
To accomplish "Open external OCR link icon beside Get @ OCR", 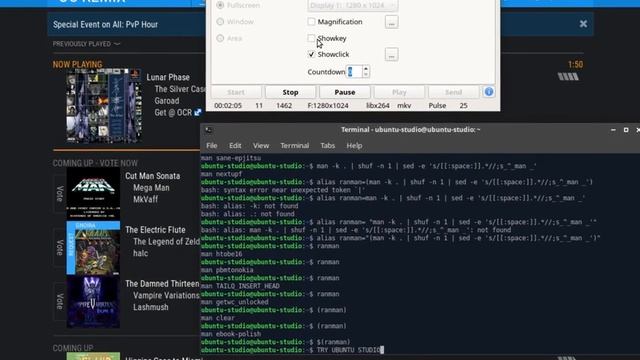I will (x=198, y=112).
